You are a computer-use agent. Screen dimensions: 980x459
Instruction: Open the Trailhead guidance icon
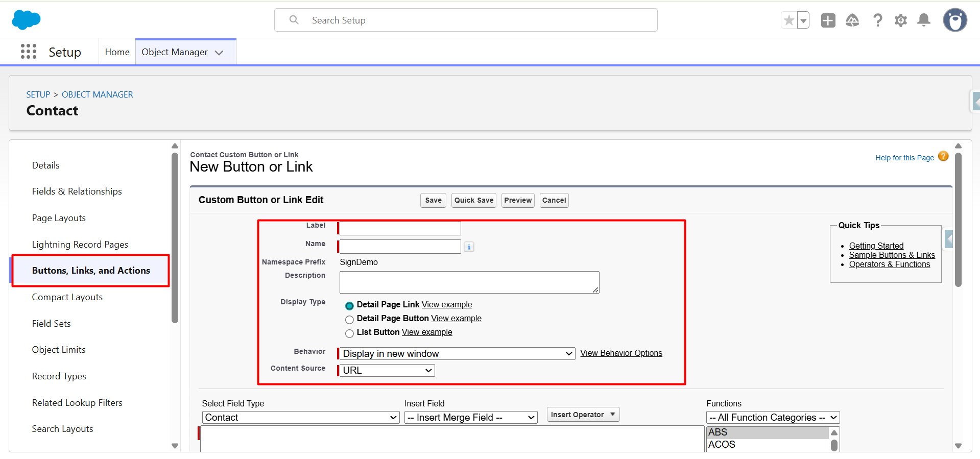[x=852, y=20]
